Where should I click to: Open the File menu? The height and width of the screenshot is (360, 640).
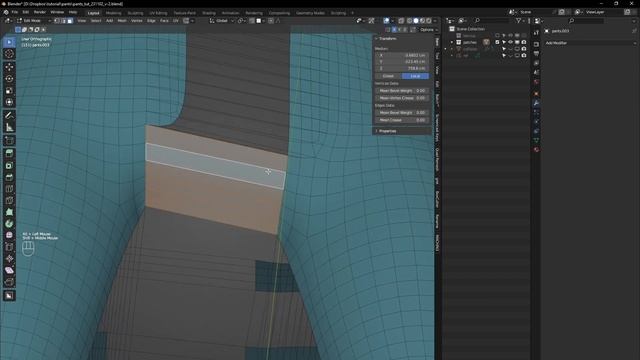(15, 12)
